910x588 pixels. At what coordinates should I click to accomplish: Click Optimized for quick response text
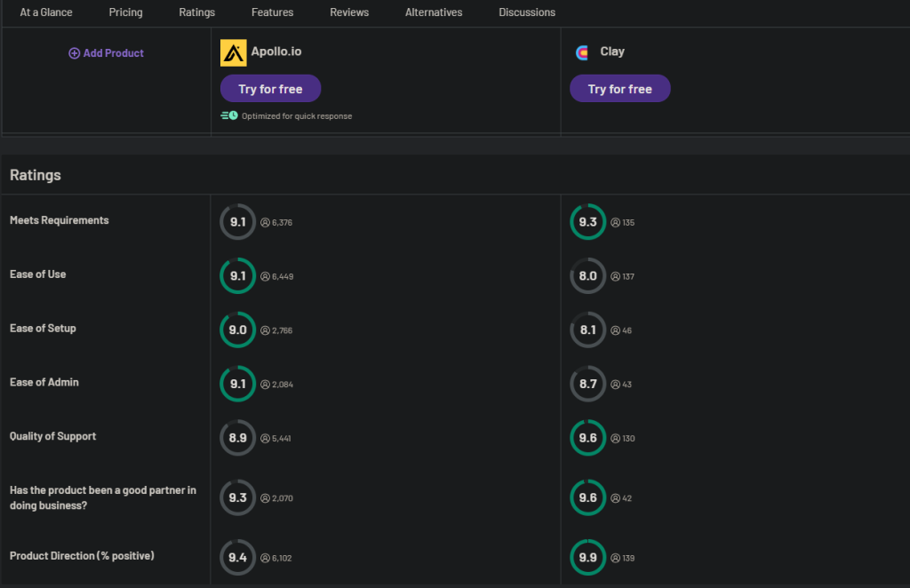coord(297,116)
